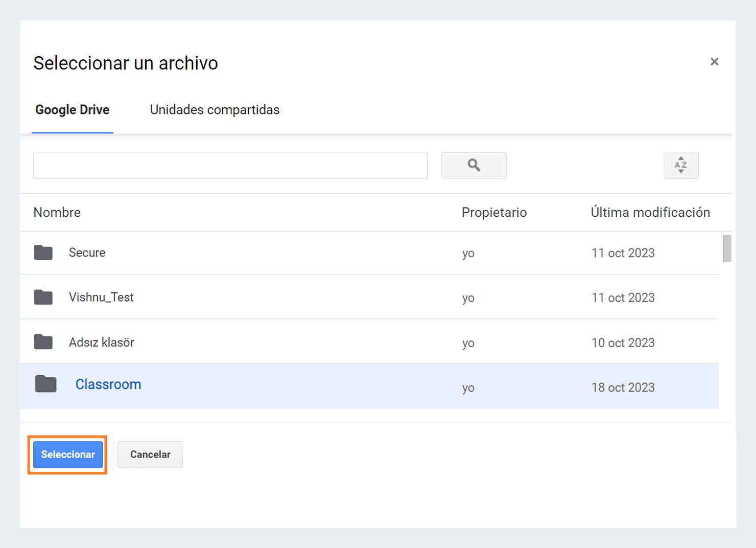Select the Secure folder name

[x=87, y=253]
